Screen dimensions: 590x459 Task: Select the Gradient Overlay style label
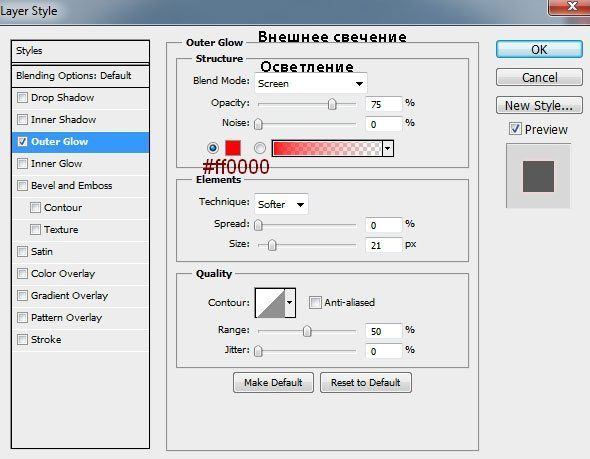click(x=70, y=296)
